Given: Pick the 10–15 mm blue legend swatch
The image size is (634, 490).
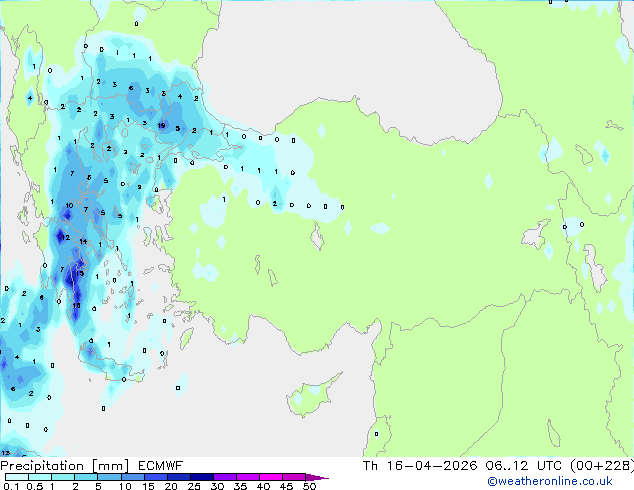Looking at the screenshot, I should coord(133,477).
